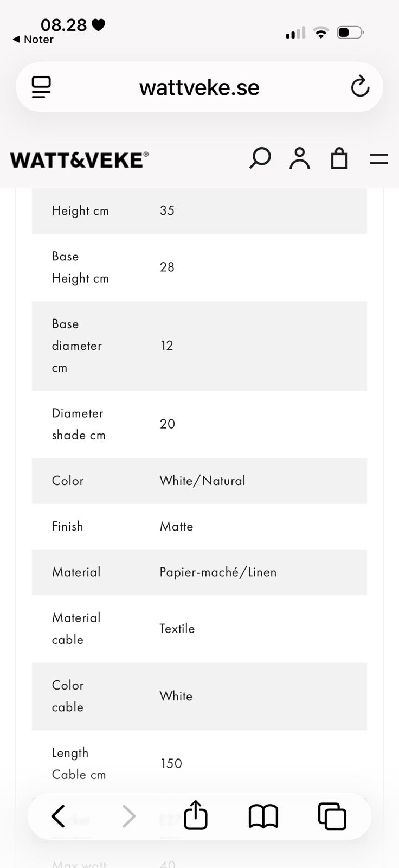Show all open Safari tabs
The height and width of the screenshot is (868, 399).
coord(332,816)
